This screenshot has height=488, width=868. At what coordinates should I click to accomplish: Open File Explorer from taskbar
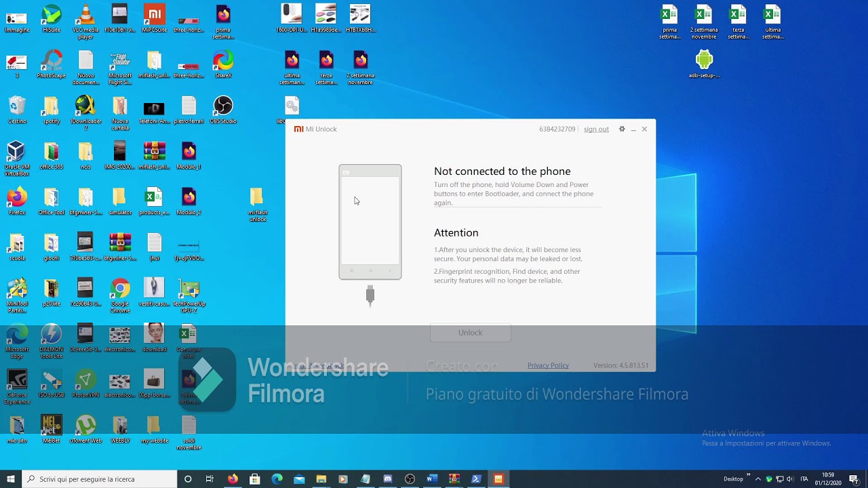coord(321,479)
